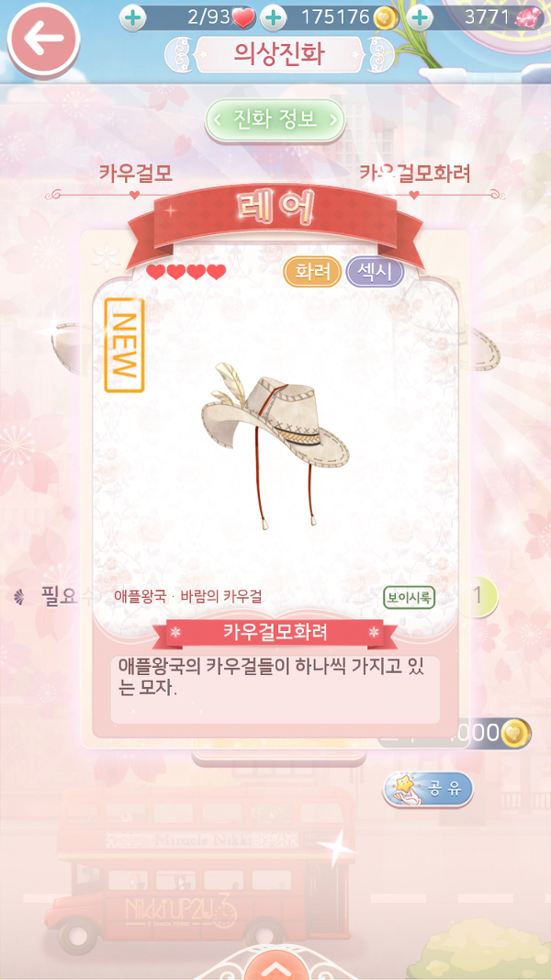Click the gold coin icon in top bar
The width and height of the screenshot is (551, 980).
[386, 18]
